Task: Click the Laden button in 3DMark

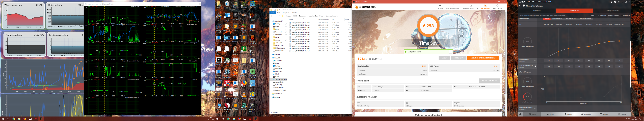Action: [444, 58]
